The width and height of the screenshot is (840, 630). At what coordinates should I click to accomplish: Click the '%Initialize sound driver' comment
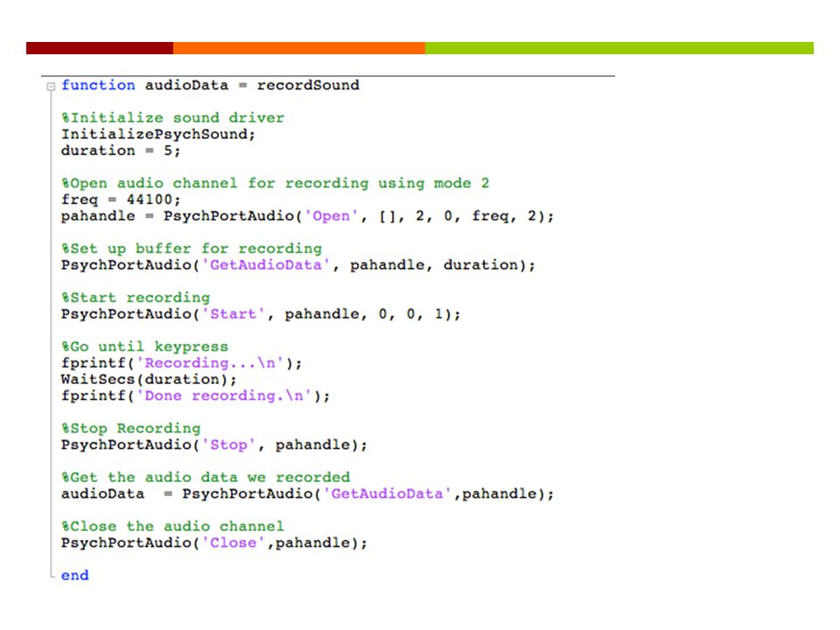(172, 118)
